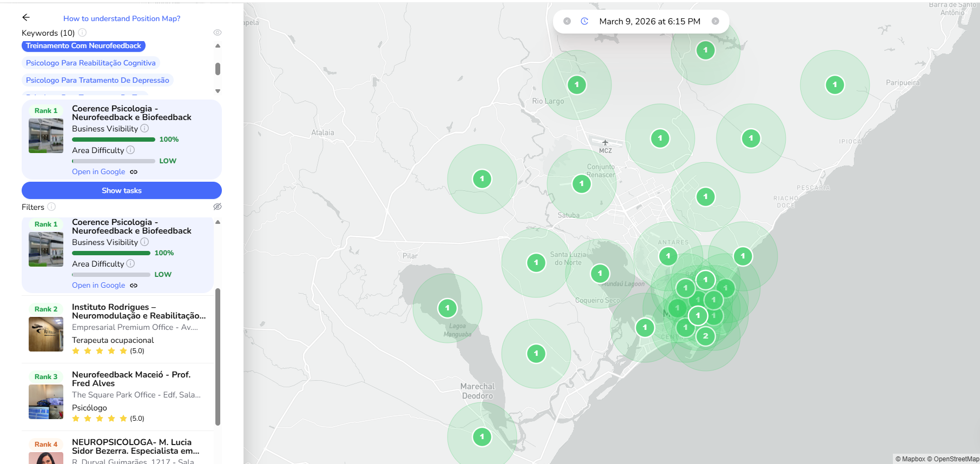Open NEUROPSICÓLOGA M. Lucia Sidor Bezerra result
This screenshot has width=980, height=464.
coord(135,447)
